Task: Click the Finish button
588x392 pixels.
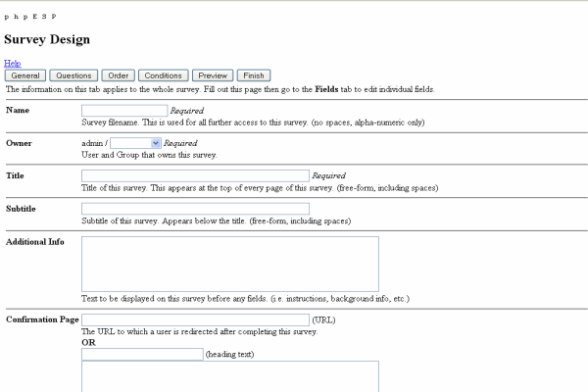Action: 253,75
